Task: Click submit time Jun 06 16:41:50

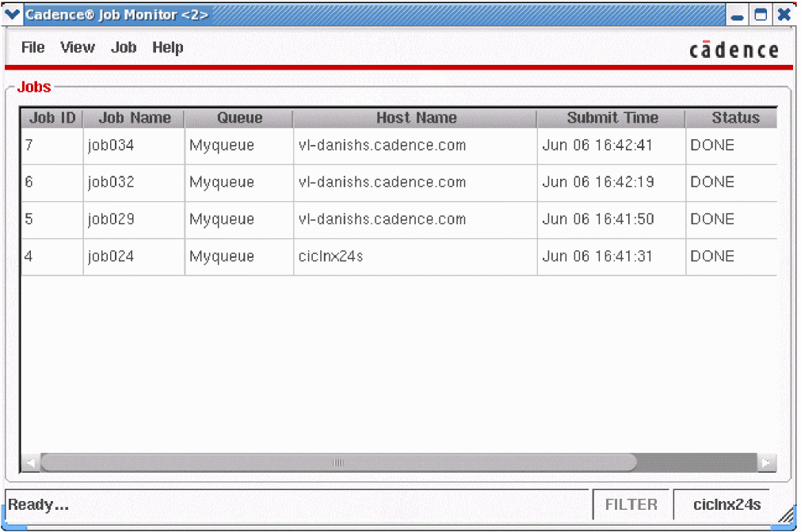Action: (x=612, y=220)
